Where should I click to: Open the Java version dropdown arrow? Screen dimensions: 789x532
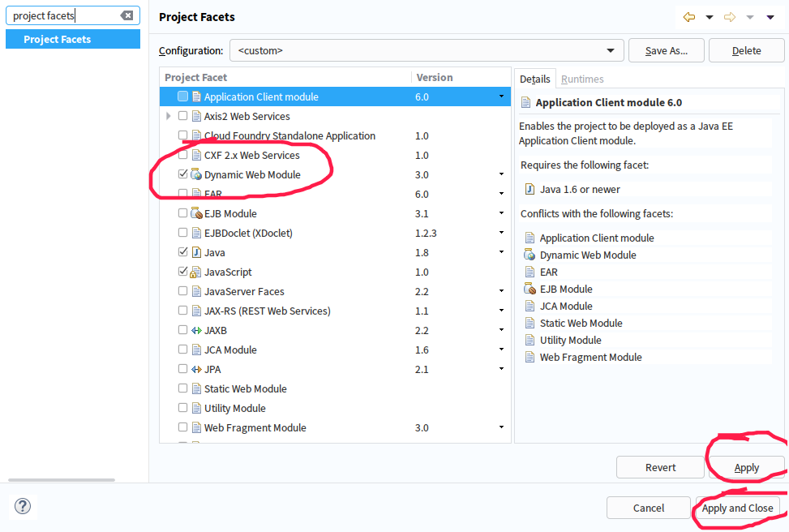click(x=501, y=251)
